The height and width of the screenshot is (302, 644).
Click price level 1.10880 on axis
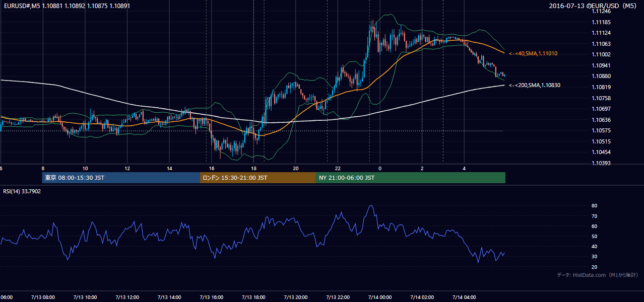click(601, 76)
